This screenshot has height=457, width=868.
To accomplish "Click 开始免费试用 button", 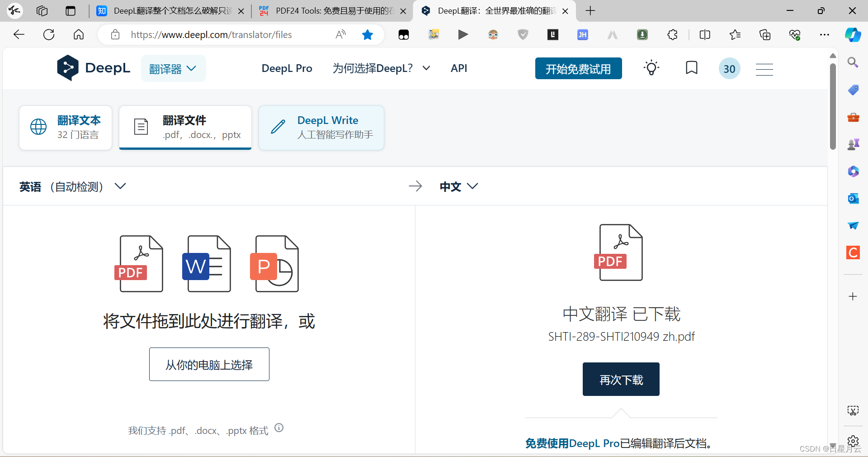I will tap(578, 68).
